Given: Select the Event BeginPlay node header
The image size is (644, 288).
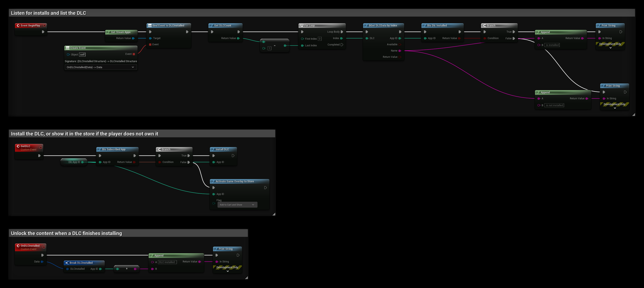Looking at the screenshot, I should point(31,26).
